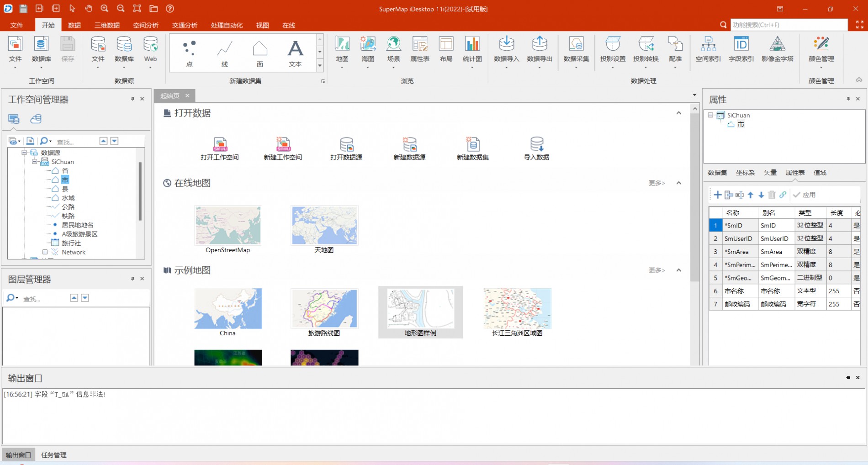
Task: Open the Statistics Chart dropdown
Action: click(472, 68)
